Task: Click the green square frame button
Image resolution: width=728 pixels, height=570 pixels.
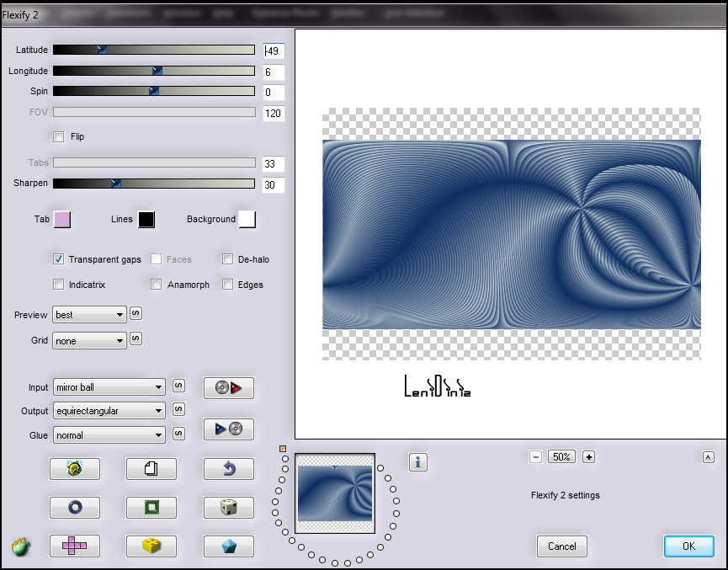Action: (151, 508)
